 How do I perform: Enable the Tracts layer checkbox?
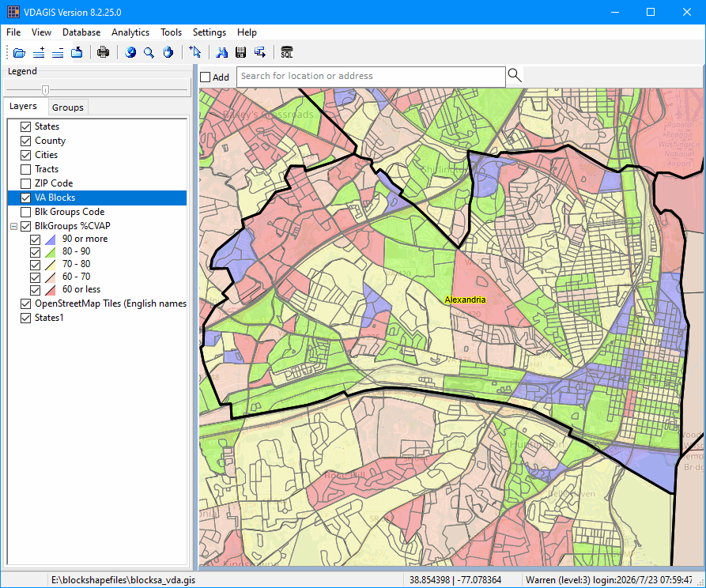25,169
